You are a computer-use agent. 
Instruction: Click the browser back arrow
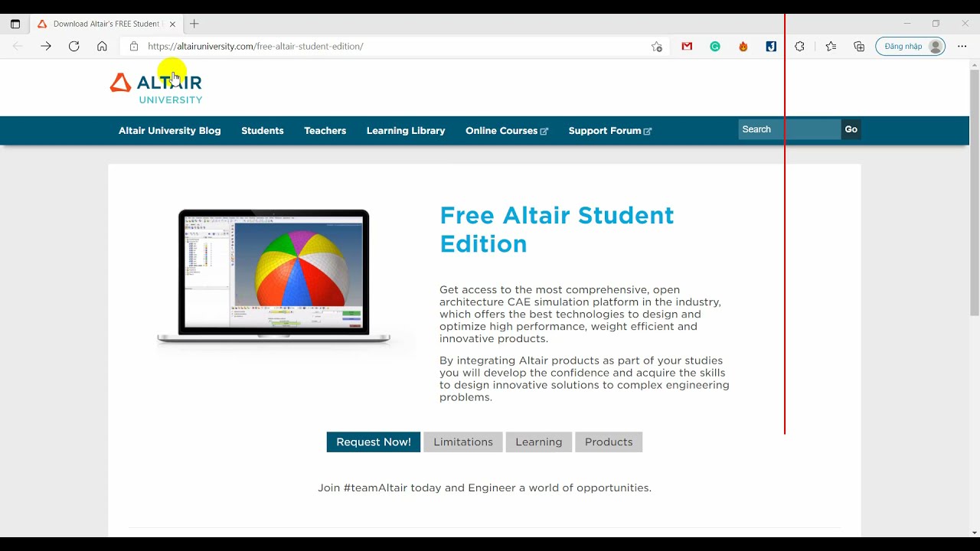pyautogui.click(x=18, y=47)
